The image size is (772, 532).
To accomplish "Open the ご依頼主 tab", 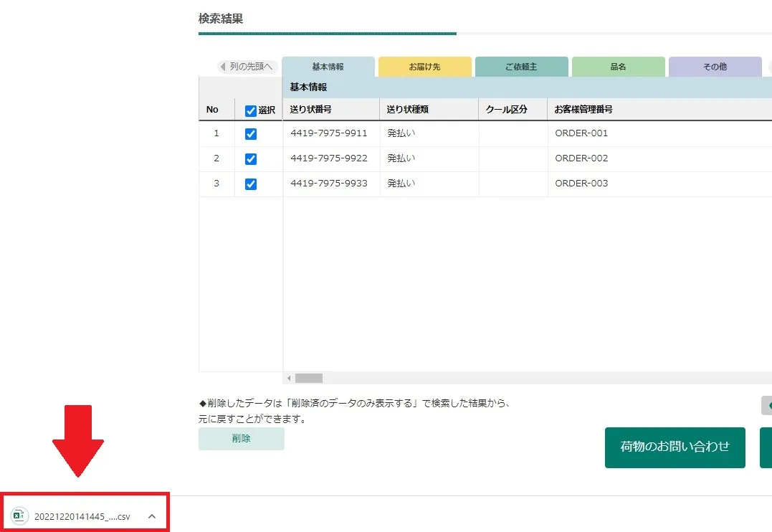I will (521, 67).
